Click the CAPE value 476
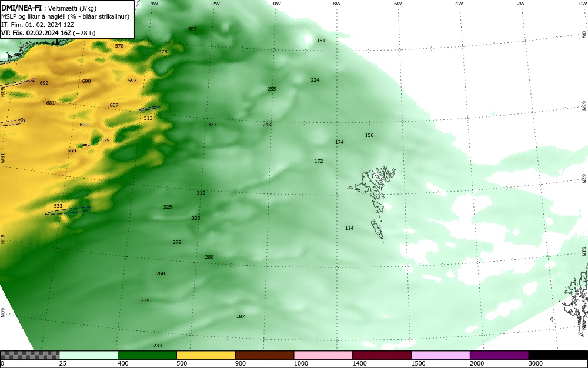Viewport: 588px width, 368px height. [163, 52]
